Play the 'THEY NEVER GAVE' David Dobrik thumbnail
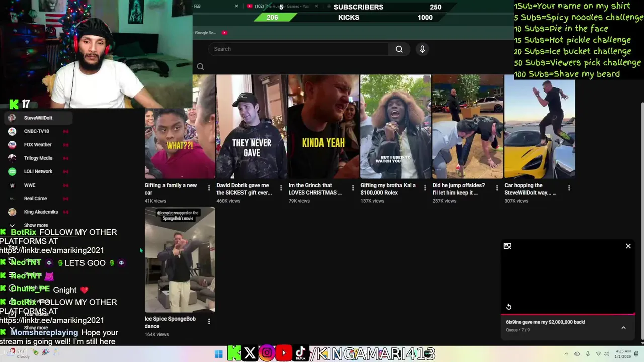The image size is (644, 362). (252, 127)
